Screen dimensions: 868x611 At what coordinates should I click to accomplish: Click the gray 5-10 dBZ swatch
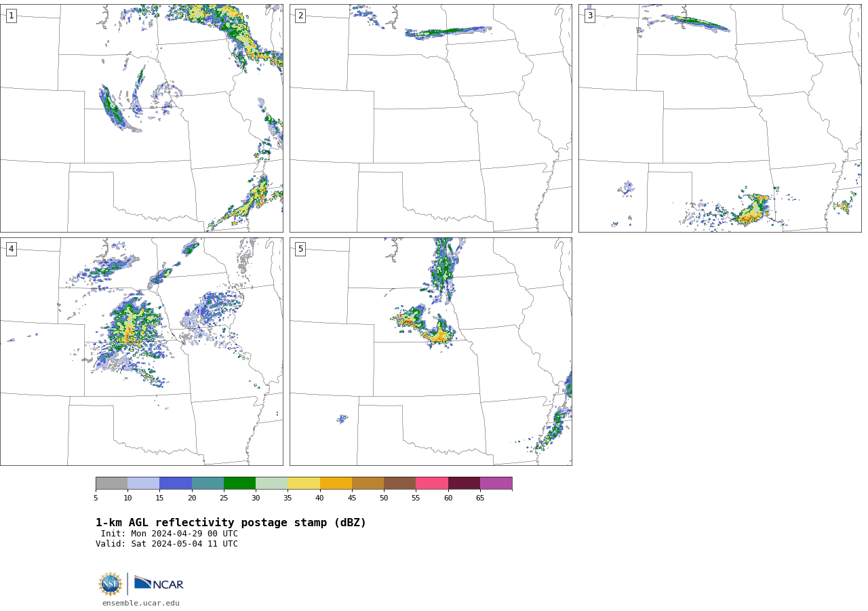[x=111, y=483]
